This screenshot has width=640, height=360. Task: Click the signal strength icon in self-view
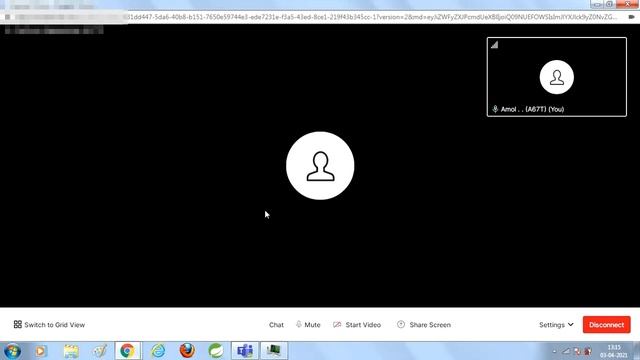click(494, 44)
